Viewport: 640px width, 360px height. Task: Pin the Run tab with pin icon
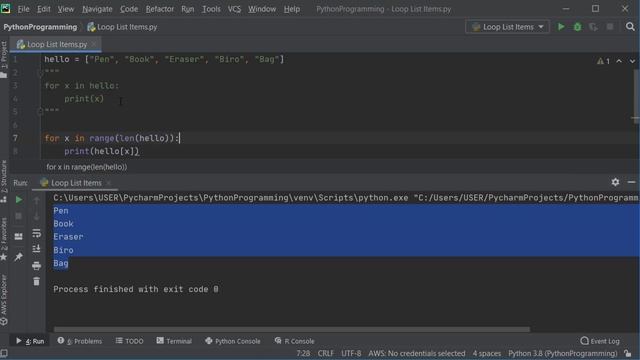point(19,257)
